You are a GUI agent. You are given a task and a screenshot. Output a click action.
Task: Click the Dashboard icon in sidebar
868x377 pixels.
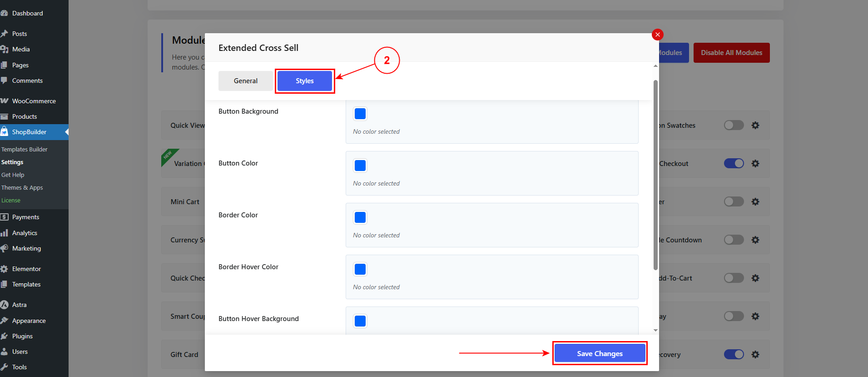click(4, 13)
